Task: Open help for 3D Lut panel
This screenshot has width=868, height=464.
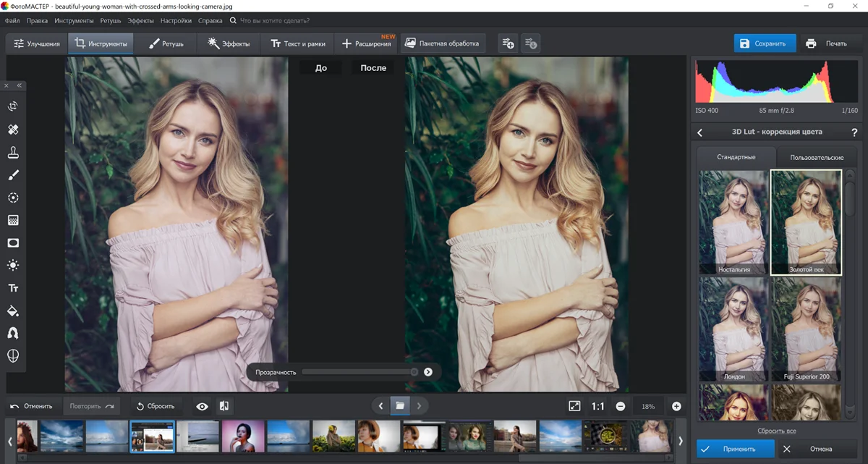Action: pyautogui.click(x=854, y=132)
